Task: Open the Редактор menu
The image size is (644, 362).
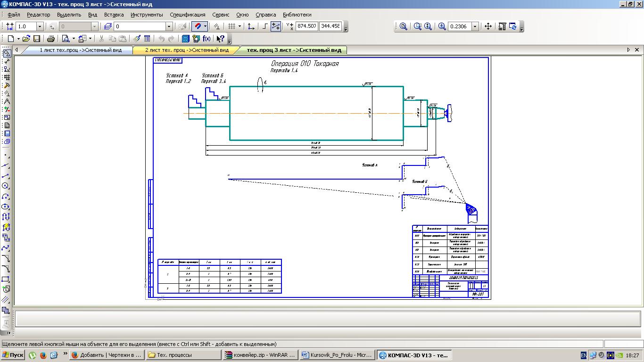Action: (x=39, y=15)
